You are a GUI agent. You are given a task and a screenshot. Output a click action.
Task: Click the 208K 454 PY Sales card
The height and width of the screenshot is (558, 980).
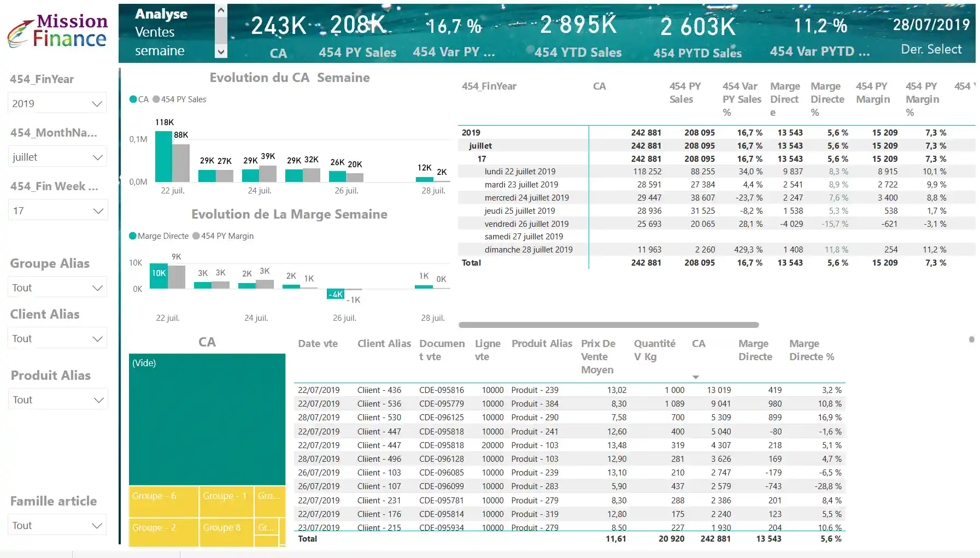coord(357,36)
